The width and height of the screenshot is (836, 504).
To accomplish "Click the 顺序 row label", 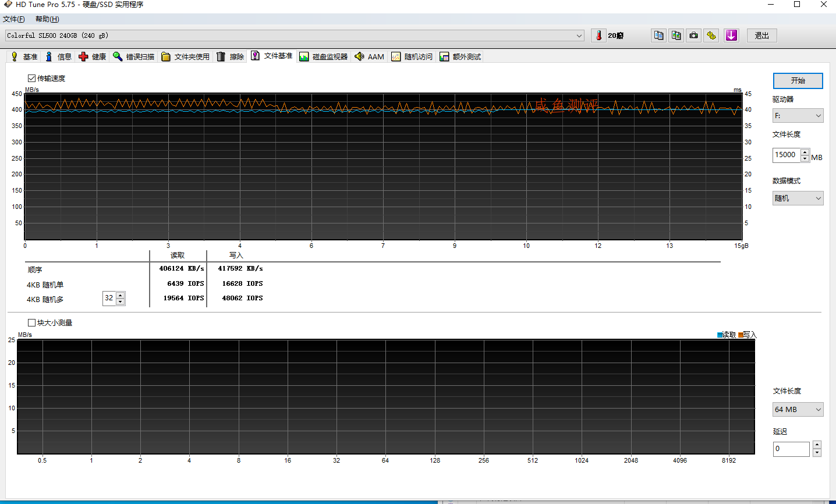I will [x=35, y=270].
